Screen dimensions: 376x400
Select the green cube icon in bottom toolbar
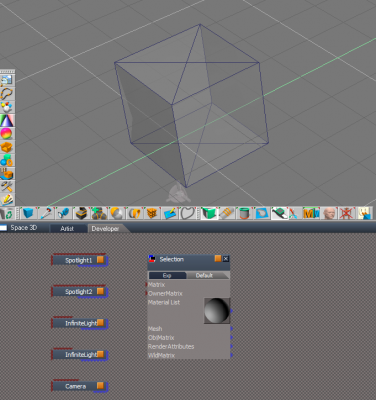click(209, 213)
